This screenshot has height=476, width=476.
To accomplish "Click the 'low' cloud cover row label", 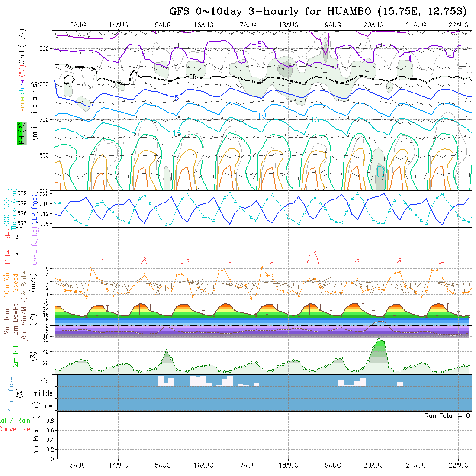I will point(48,405).
